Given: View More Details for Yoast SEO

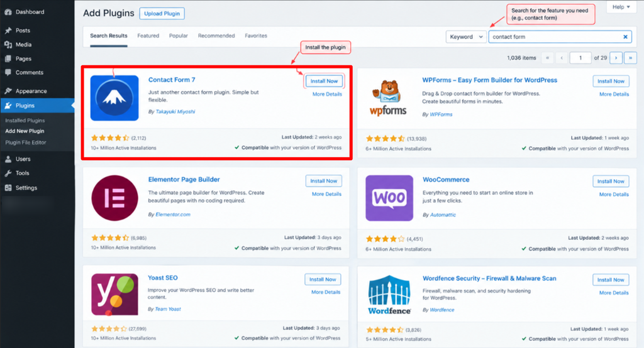Looking at the screenshot, I should pyautogui.click(x=326, y=292).
